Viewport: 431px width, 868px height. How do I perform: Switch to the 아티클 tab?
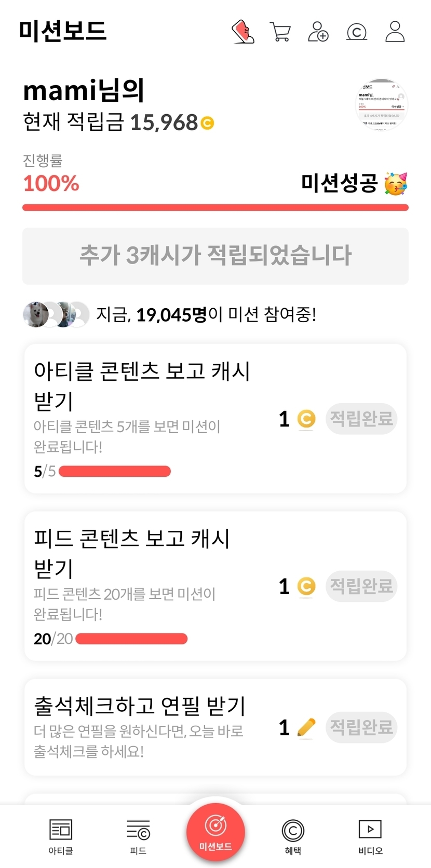pyautogui.click(x=61, y=836)
